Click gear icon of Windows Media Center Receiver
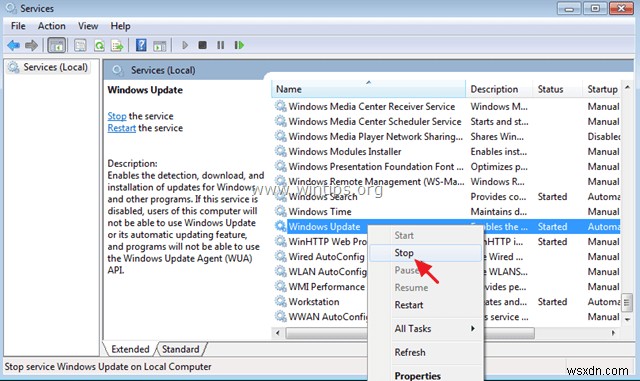The width and height of the screenshot is (640, 381). (x=280, y=106)
